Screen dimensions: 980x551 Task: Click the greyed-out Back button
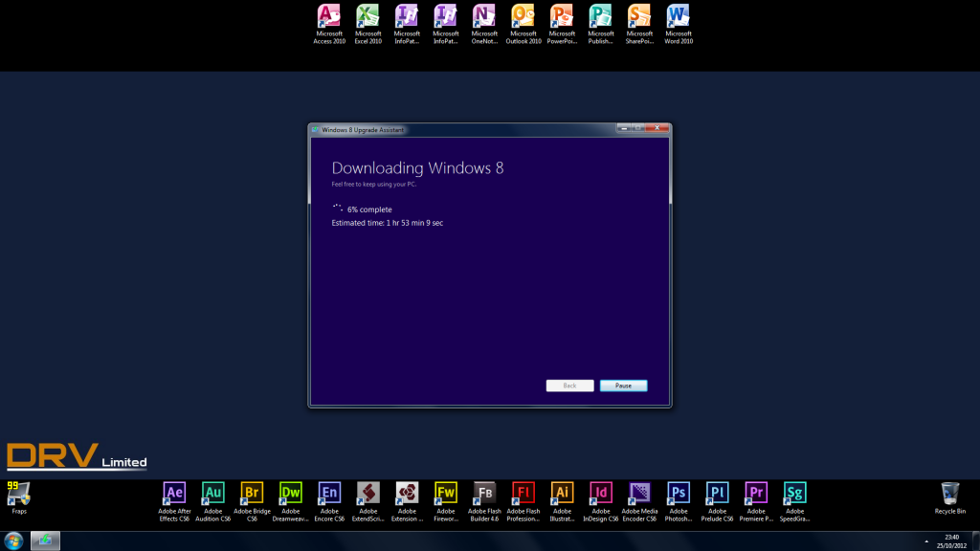pyautogui.click(x=569, y=386)
